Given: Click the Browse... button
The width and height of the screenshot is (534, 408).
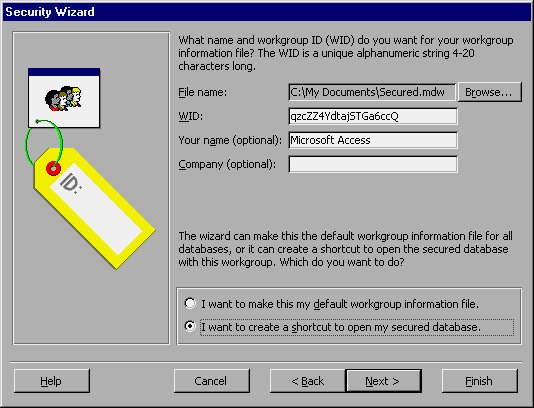Looking at the screenshot, I should pyautogui.click(x=489, y=92).
